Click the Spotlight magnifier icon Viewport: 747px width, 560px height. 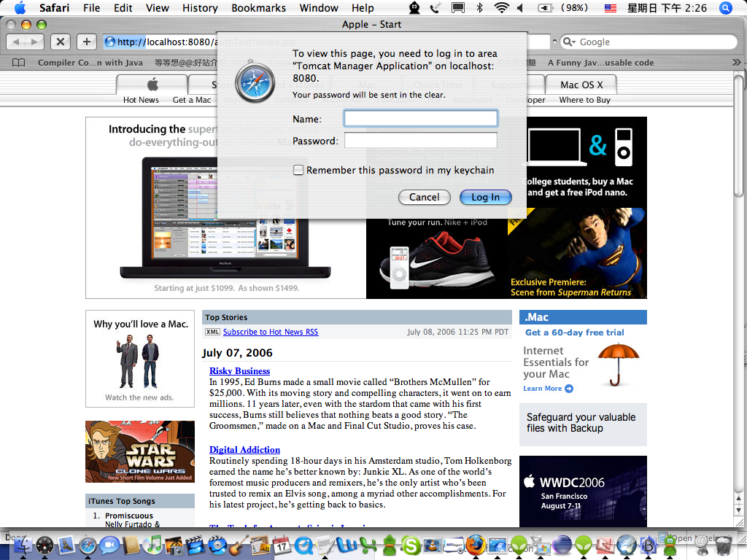725,8
